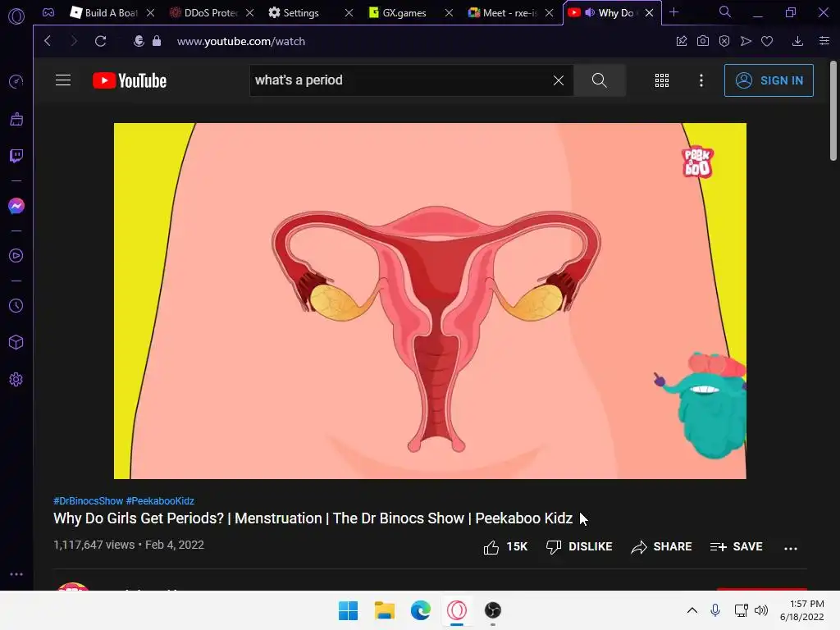Click the DISLIKE button

579,547
